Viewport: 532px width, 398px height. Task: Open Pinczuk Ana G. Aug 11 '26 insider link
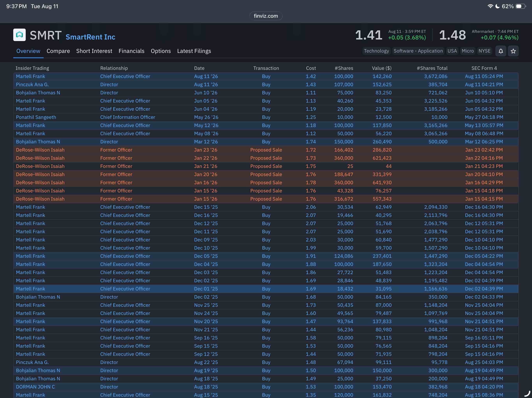click(x=33, y=85)
